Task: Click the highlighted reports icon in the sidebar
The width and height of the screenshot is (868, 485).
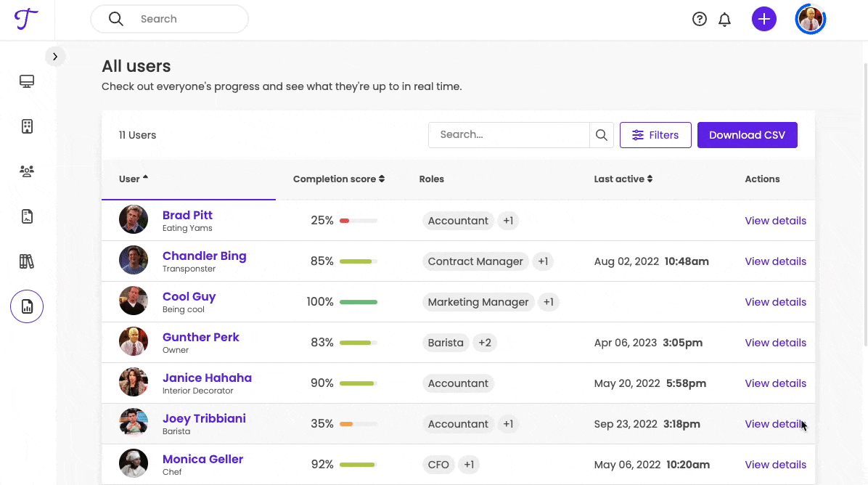Action: [x=27, y=306]
